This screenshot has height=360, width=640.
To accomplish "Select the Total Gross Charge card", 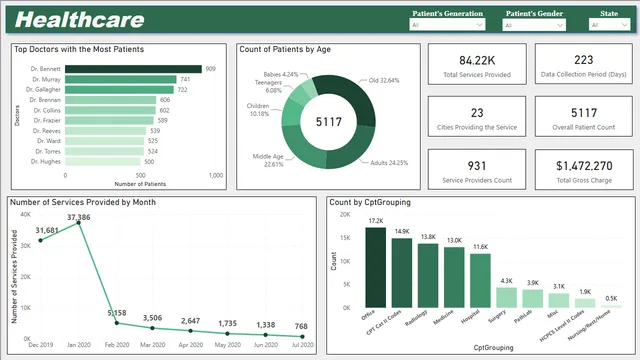I will 584,169.
